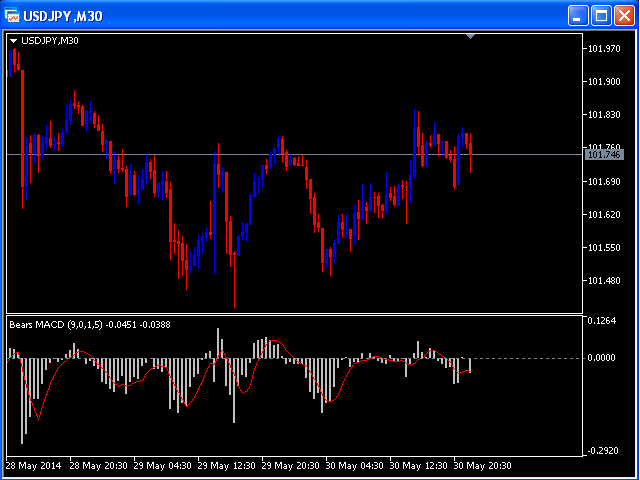The height and width of the screenshot is (480, 640).
Task: Click the current price label 101.746
Action: (x=604, y=155)
